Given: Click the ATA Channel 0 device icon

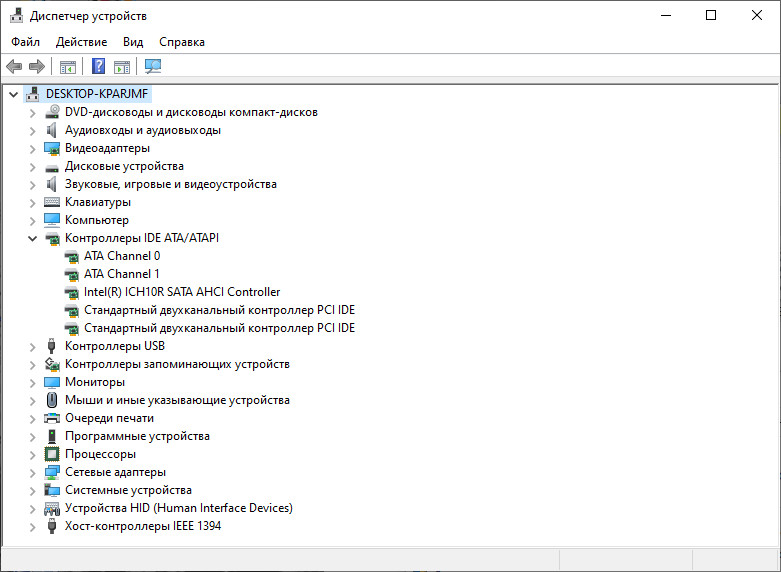Looking at the screenshot, I should (x=72, y=256).
